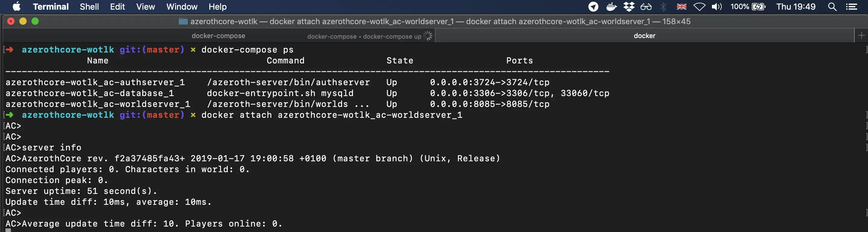Viewport: 868px width, 232px height.
Task: Click the terminal cursor block at bottom
Action: tap(8, 230)
